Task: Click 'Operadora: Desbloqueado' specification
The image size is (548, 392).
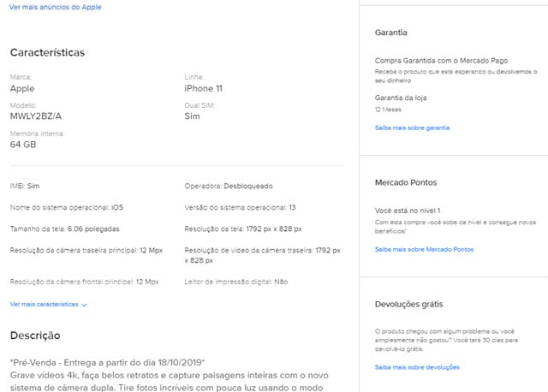Action: [229, 187]
